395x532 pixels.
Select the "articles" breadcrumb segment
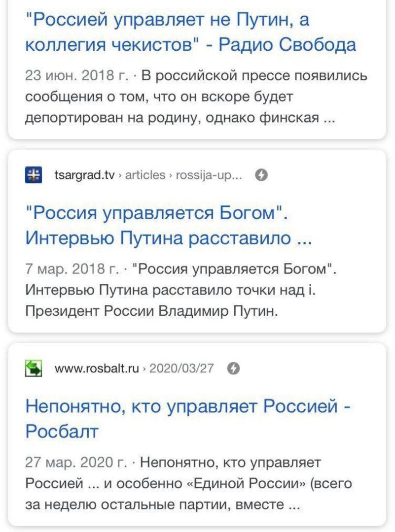tap(145, 175)
